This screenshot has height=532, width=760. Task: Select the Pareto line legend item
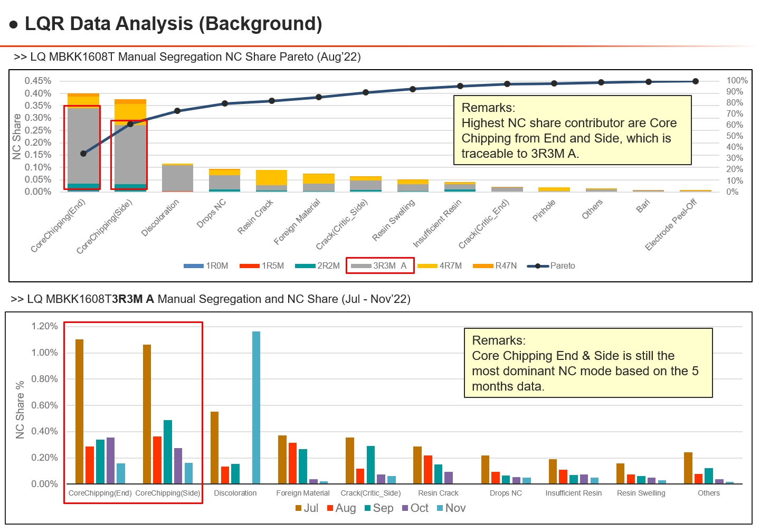tap(551, 266)
